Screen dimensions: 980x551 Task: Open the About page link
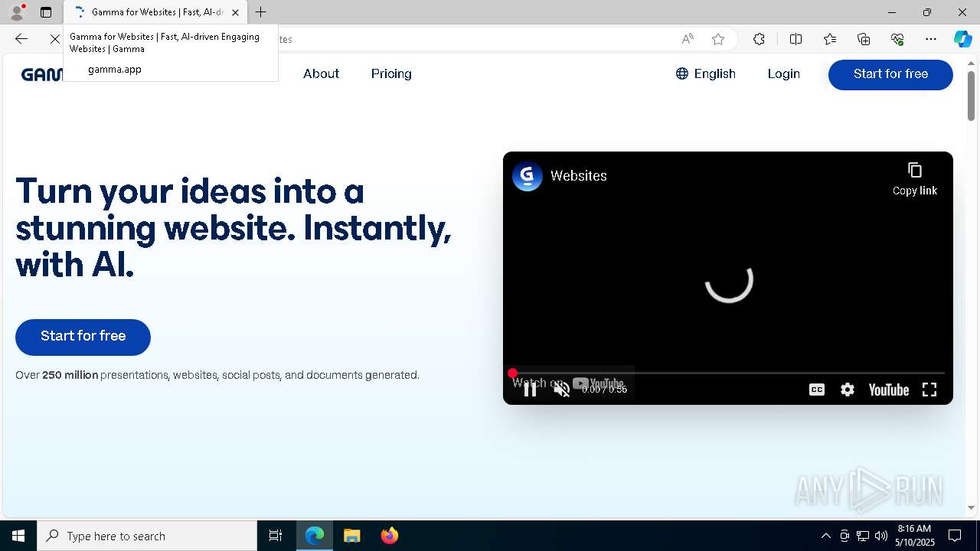pyautogui.click(x=321, y=74)
